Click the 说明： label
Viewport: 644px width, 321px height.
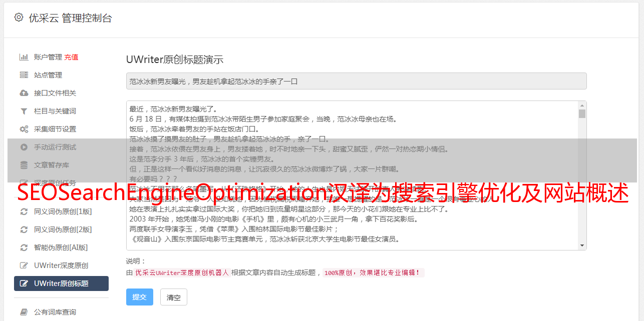pyautogui.click(x=136, y=261)
